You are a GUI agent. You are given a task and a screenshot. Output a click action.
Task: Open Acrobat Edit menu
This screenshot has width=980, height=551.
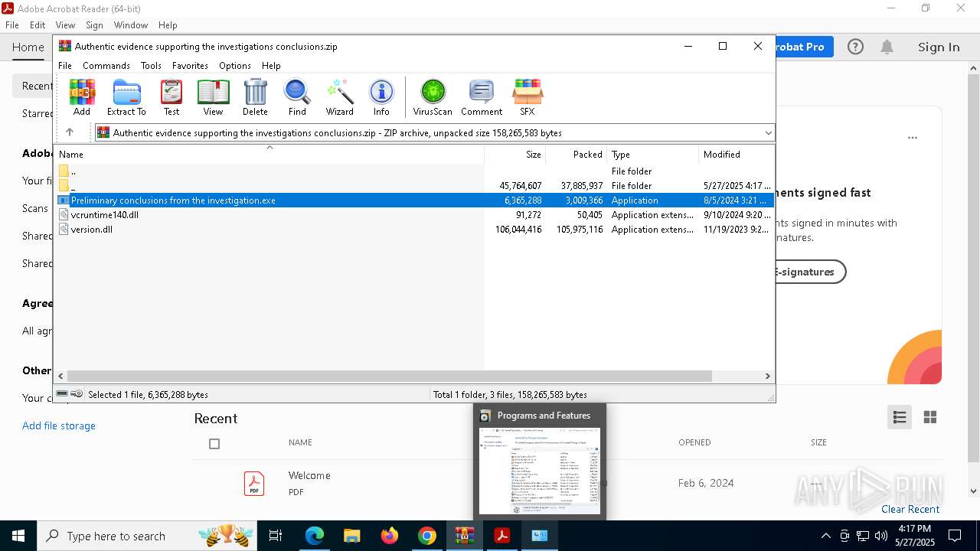(38, 25)
